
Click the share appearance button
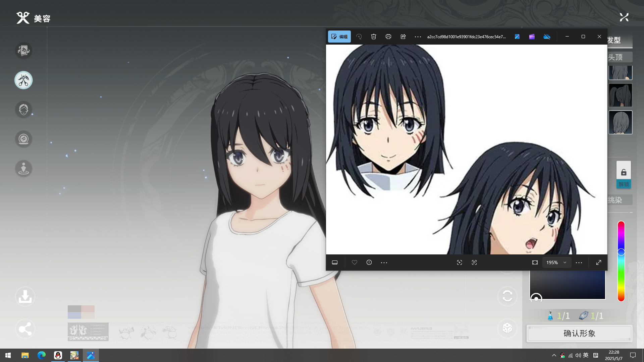(25, 329)
